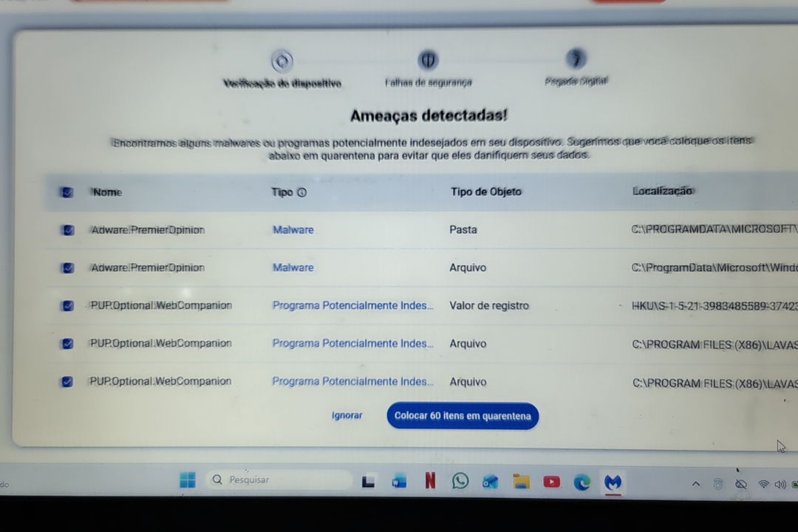Viewport: 798px width, 532px height.
Task: Click Programa Potencialmente Indes... link in last row
Action: click(x=352, y=381)
